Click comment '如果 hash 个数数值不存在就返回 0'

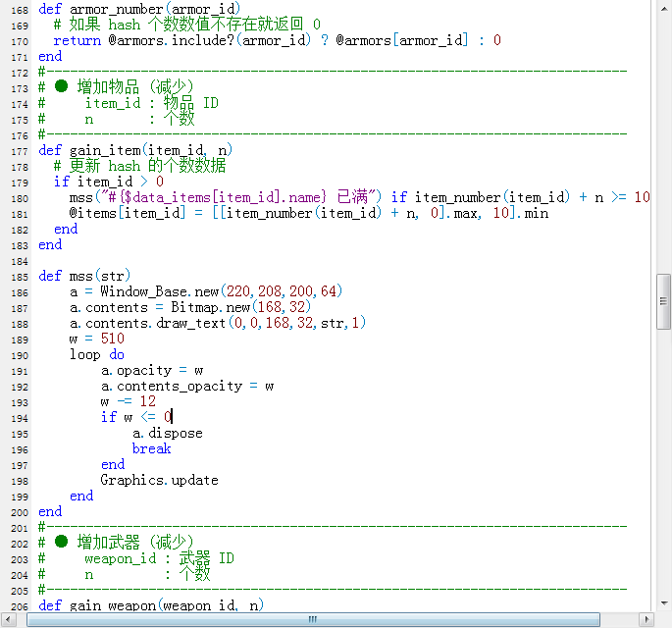pos(195,25)
